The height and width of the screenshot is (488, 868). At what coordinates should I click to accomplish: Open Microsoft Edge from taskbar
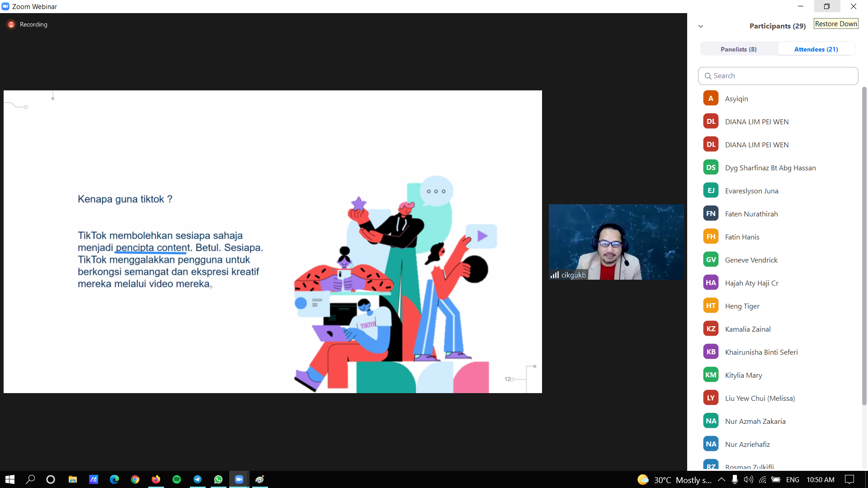coord(114,479)
